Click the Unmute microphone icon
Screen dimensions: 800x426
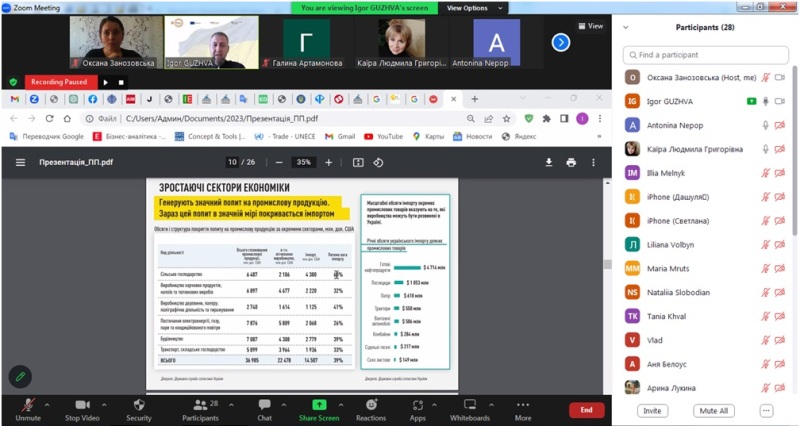pos(27,404)
